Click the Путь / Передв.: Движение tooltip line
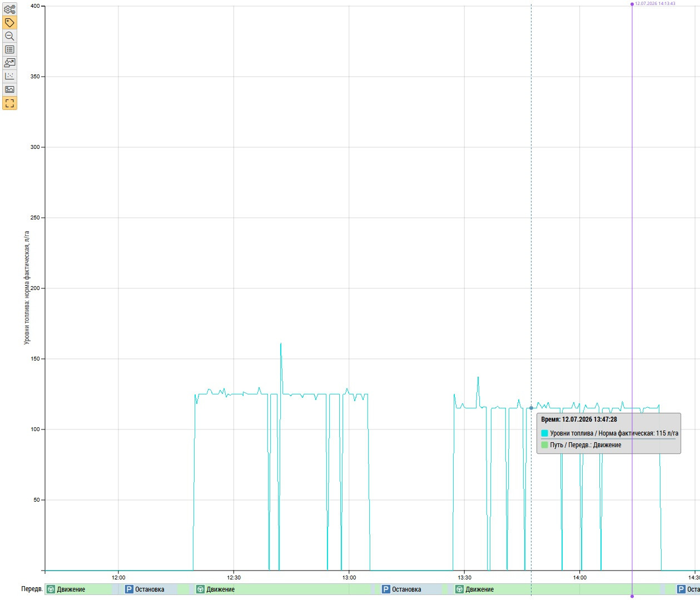 585,445
